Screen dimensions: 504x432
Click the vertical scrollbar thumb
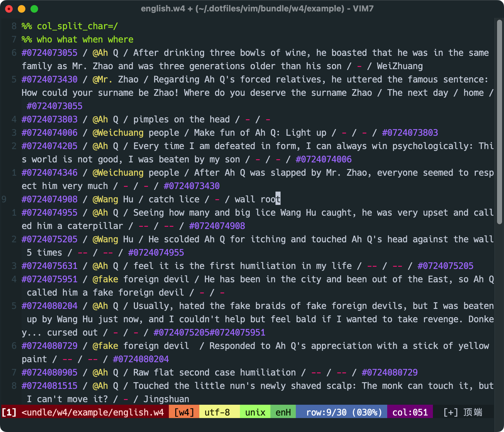(500, 122)
